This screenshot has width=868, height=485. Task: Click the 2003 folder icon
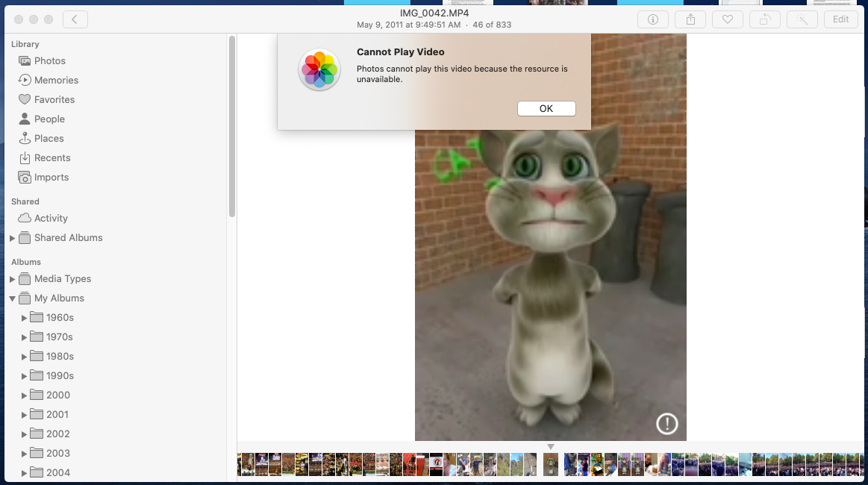37,453
